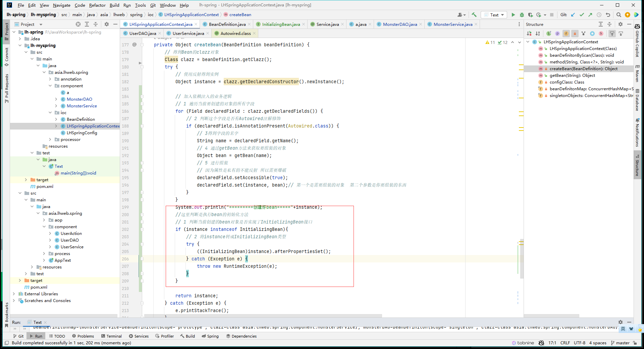Expand the External Libraries node

[x=14, y=294]
